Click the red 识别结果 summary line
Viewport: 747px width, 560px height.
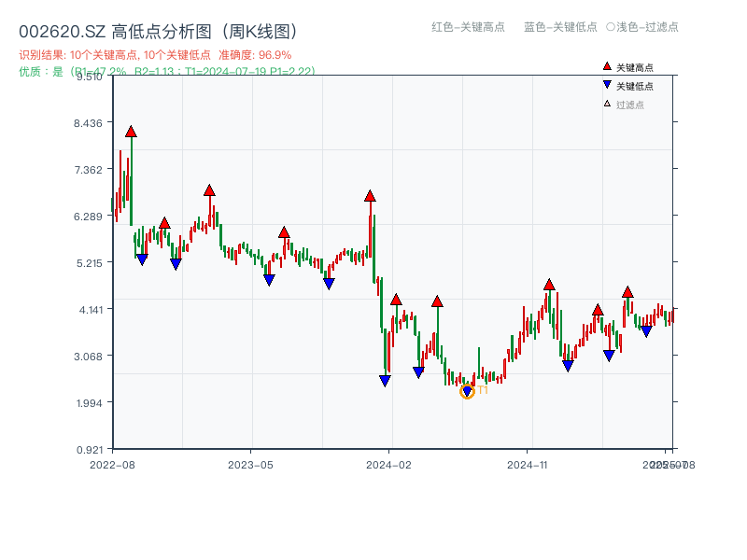click(x=155, y=55)
